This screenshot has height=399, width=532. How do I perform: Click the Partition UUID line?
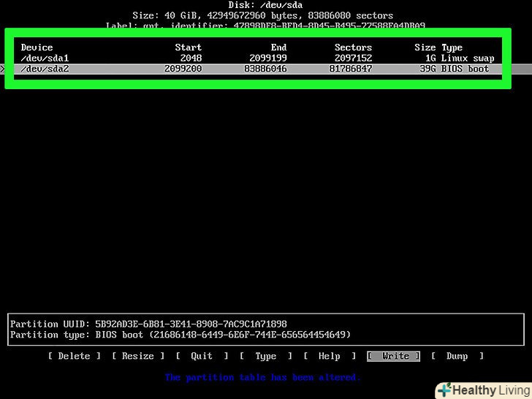[x=148, y=324]
